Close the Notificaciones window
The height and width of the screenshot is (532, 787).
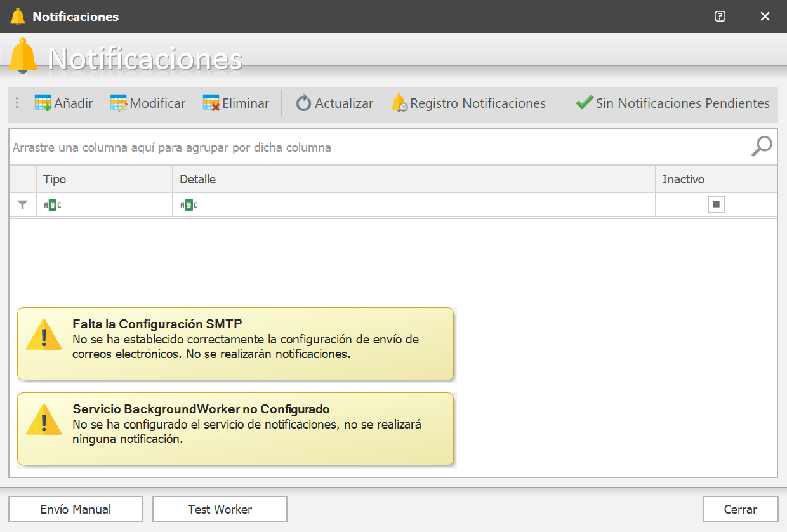[x=765, y=17]
